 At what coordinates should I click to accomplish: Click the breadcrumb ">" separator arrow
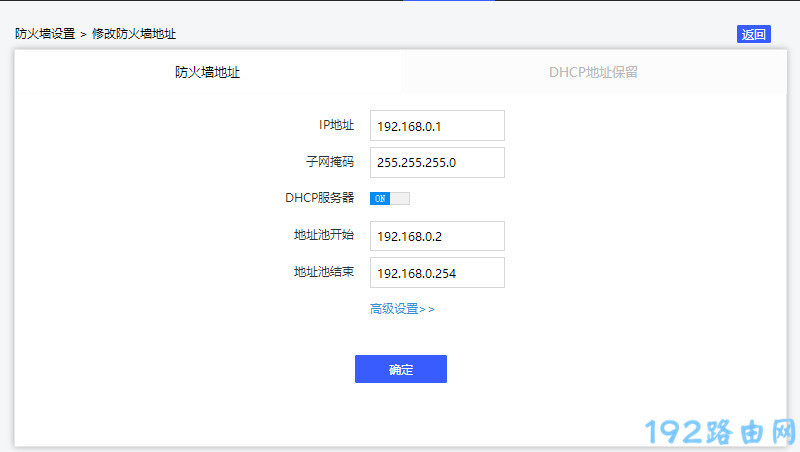pos(83,34)
